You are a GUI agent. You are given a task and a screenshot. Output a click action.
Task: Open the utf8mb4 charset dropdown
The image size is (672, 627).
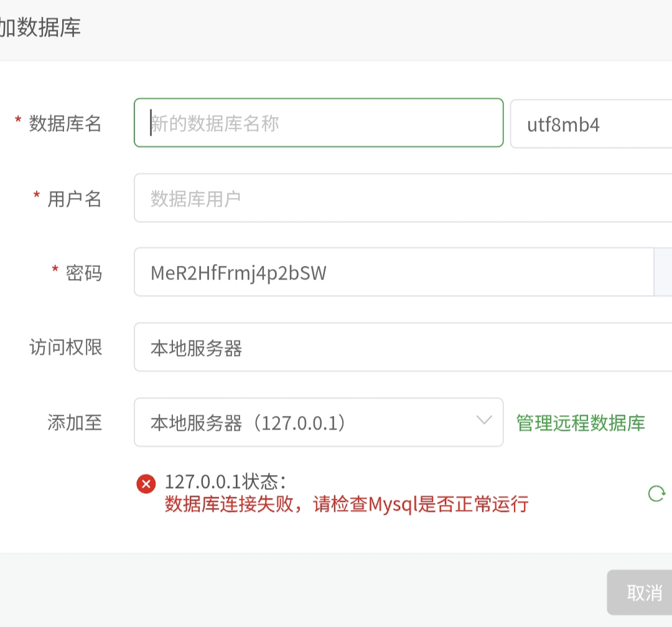(591, 124)
